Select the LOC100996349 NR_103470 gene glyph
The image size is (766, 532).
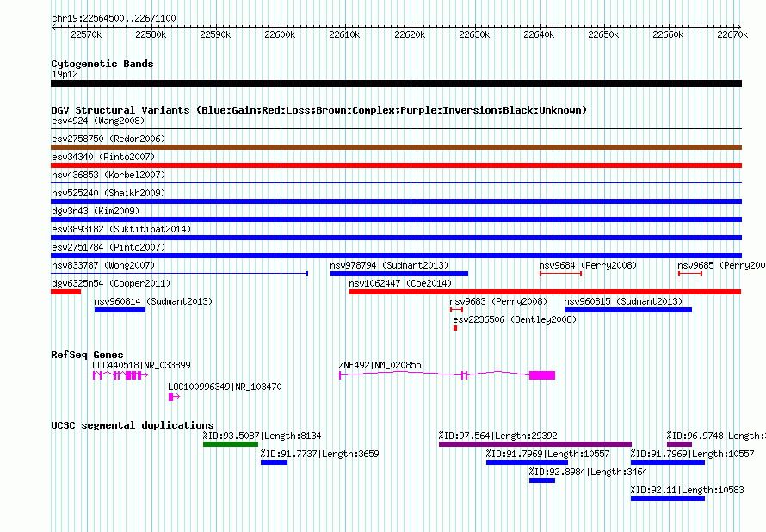tap(174, 397)
